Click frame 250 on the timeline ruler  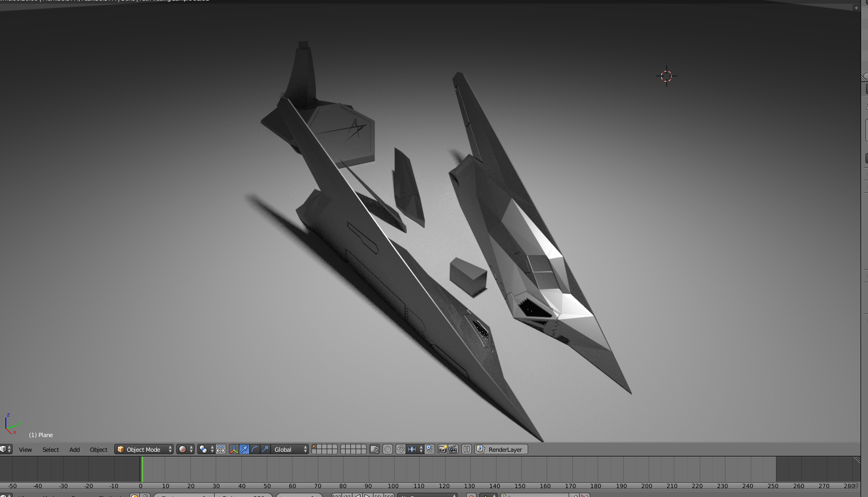click(773, 486)
